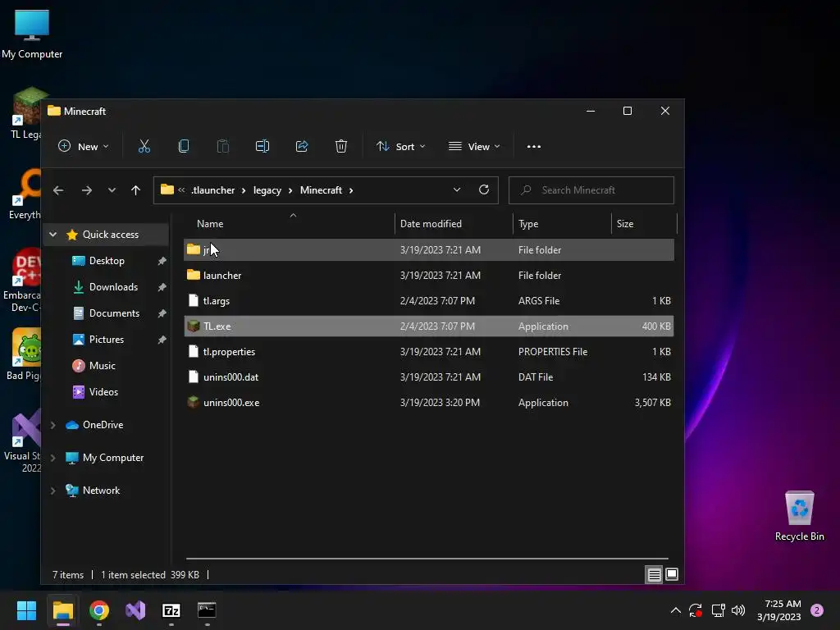Select the tl.args file

click(428, 300)
